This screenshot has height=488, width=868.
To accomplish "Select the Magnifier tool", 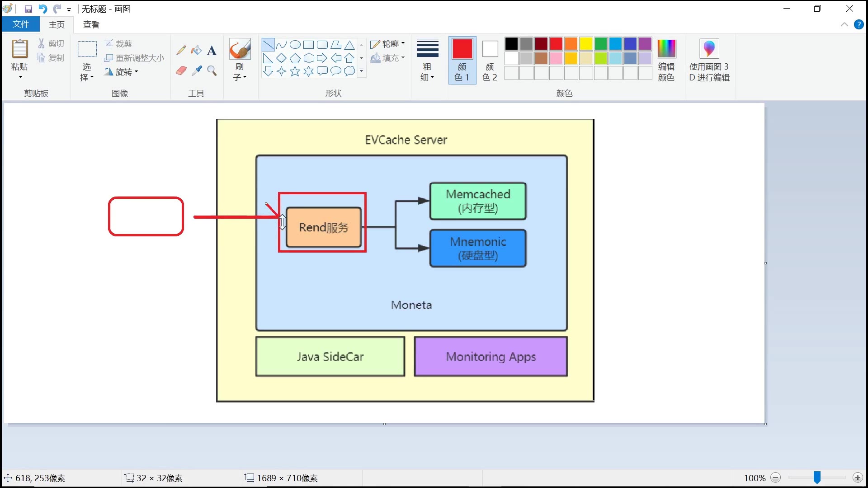I will [212, 70].
